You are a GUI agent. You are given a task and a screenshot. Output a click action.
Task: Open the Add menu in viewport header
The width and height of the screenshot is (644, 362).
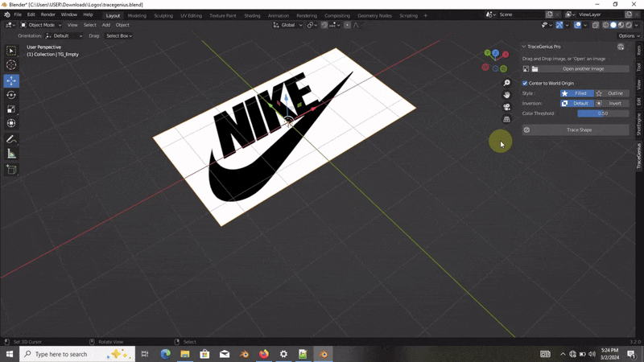pos(106,25)
